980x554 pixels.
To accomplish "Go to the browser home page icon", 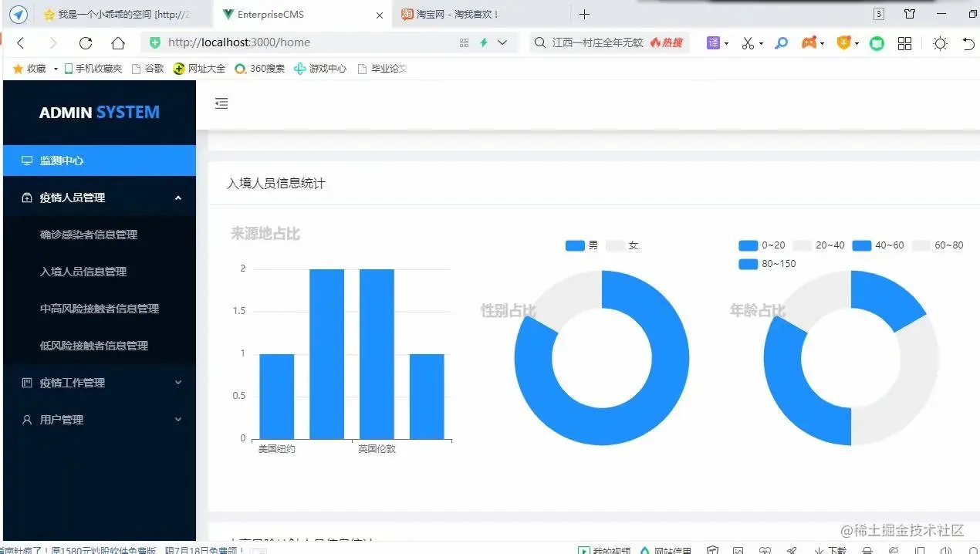I will 118,43.
